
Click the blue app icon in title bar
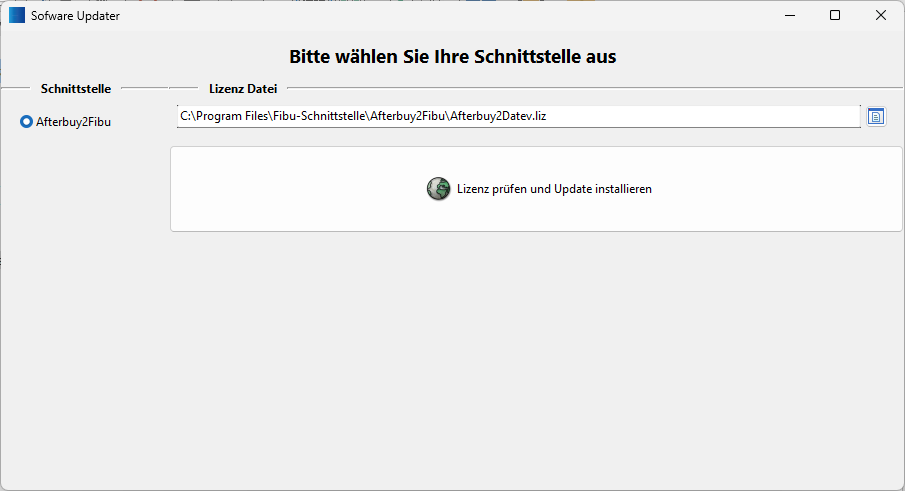(17, 16)
